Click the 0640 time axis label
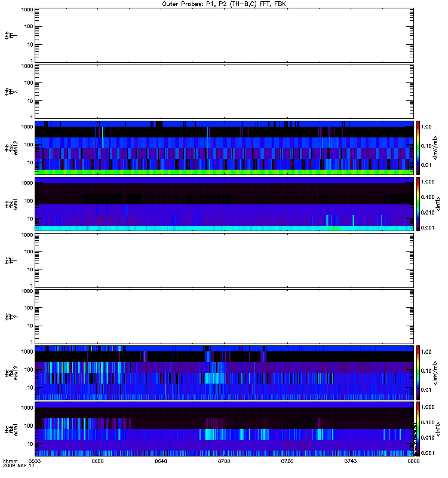 click(x=161, y=461)
